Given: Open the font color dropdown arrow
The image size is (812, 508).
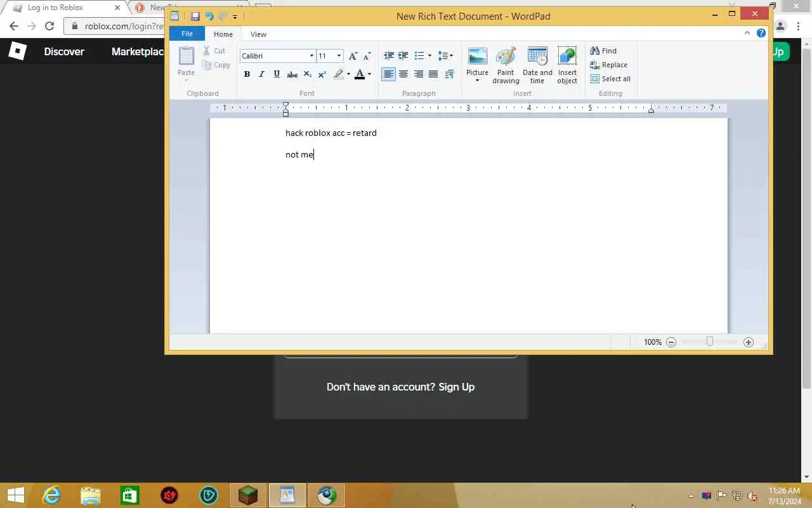Looking at the screenshot, I should (369, 74).
